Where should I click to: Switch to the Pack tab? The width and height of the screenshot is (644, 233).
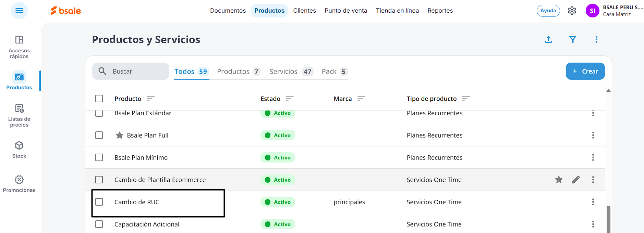click(x=335, y=72)
